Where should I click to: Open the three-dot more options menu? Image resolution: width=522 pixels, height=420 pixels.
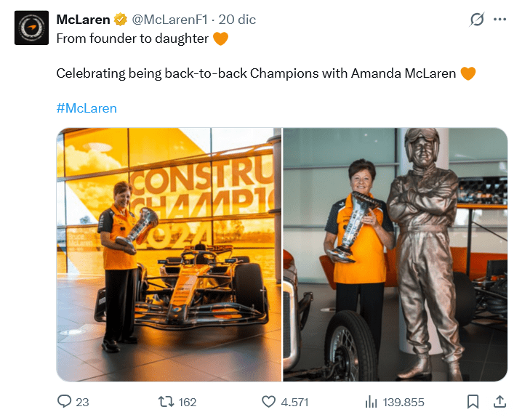pyautogui.click(x=499, y=20)
